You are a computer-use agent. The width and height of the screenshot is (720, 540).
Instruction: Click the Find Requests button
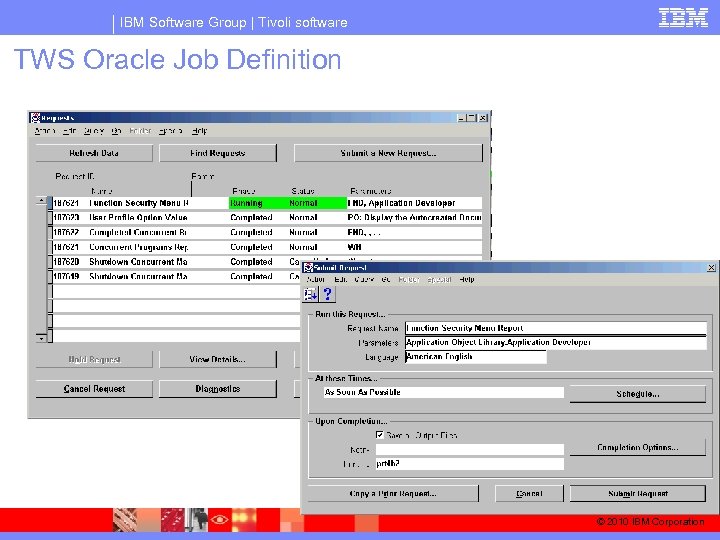click(x=218, y=153)
